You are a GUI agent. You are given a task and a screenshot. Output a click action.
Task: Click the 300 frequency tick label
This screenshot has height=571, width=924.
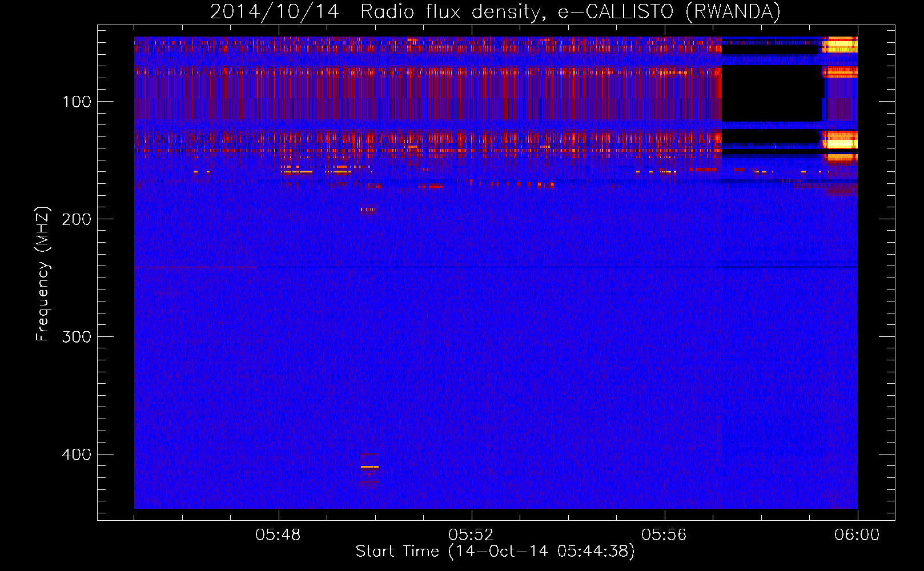[77, 337]
